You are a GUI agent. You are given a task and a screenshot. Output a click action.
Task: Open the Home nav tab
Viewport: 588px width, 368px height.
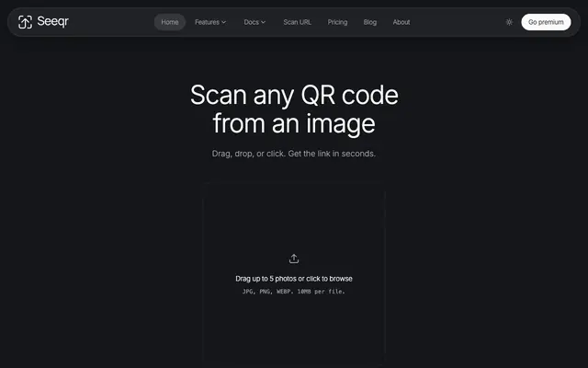(x=170, y=22)
